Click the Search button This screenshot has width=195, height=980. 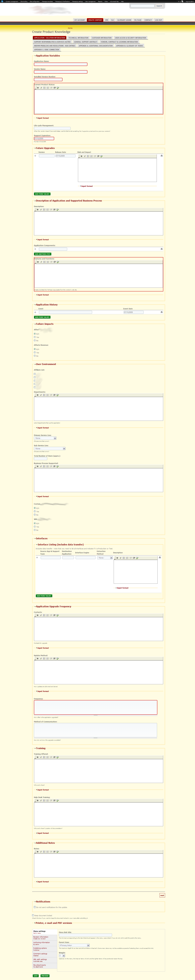click(x=159, y=6)
